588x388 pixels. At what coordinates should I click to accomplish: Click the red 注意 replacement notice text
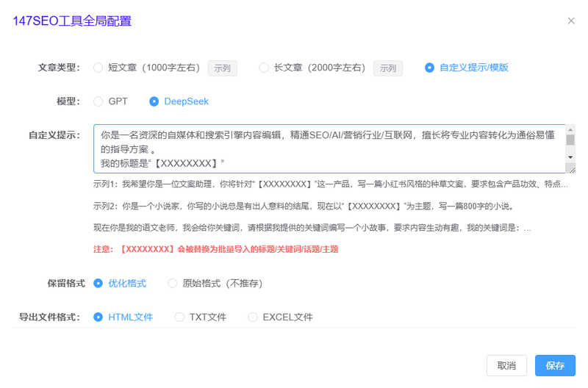[x=216, y=249]
